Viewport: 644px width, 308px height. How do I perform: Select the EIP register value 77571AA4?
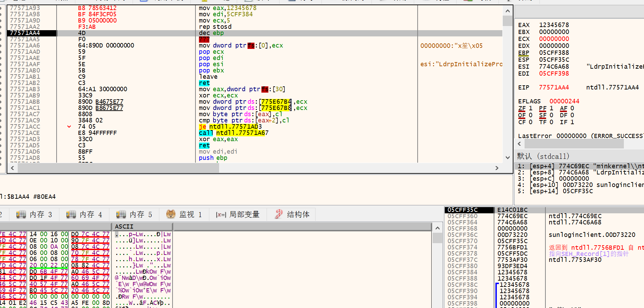click(554, 87)
